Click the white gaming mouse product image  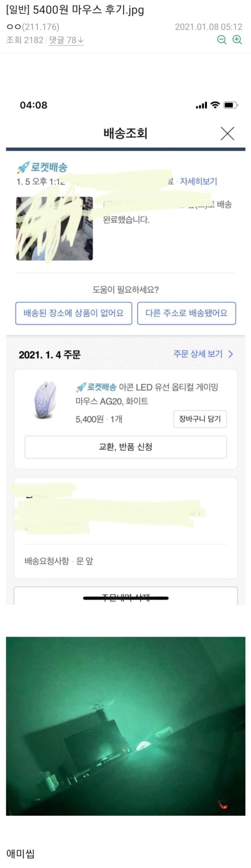[45, 400]
